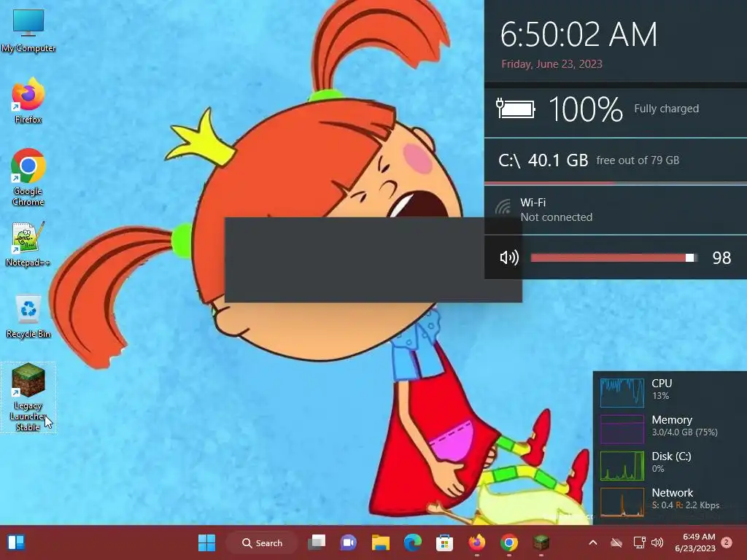The width and height of the screenshot is (747, 560).
Task: Expand the hidden tray icons chevron
Action: click(593, 542)
